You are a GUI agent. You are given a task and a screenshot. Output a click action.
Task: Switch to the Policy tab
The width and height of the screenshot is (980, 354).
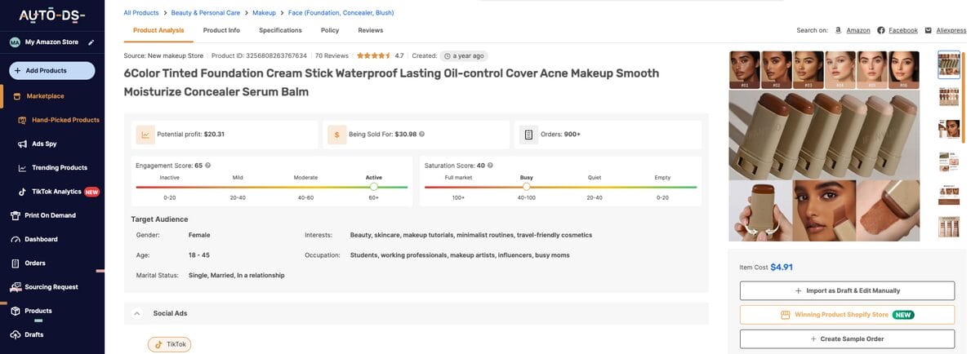click(330, 30)
